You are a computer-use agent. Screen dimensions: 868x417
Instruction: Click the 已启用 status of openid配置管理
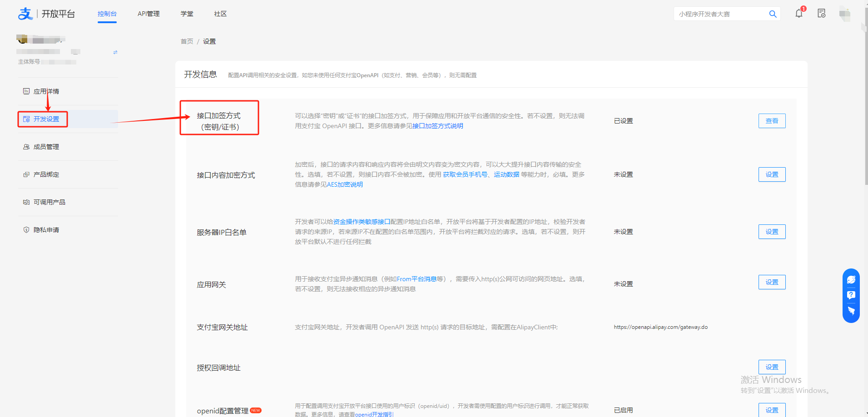point(623,410)
